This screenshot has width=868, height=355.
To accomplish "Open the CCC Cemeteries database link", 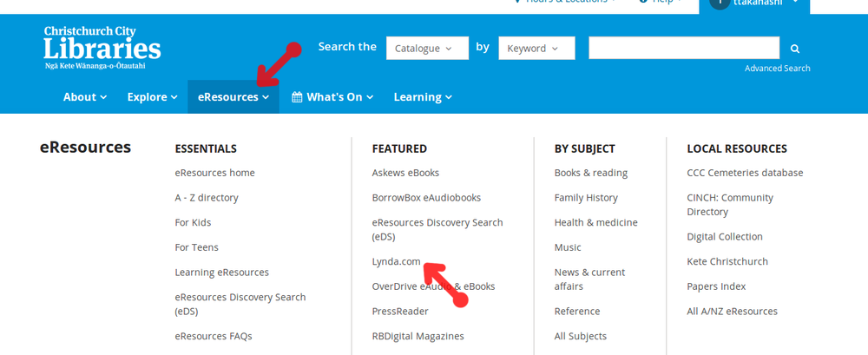I will click(745, 173).
